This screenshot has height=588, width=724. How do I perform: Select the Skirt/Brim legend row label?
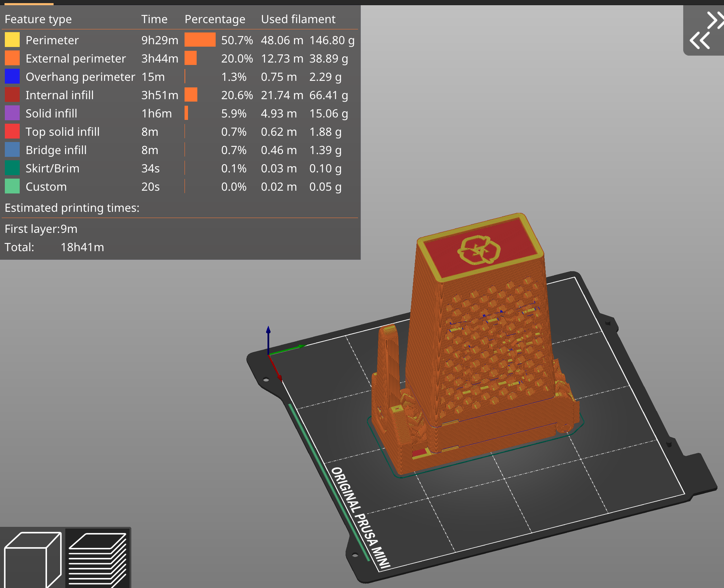53,168
